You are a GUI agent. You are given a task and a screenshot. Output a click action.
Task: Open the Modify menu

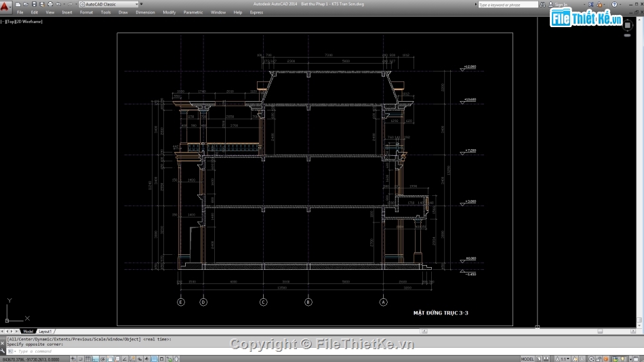click(x=169, y=12)
